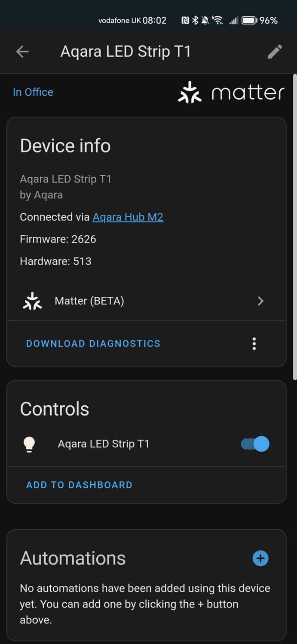Tap the pencil edit icon
The height and width of the screenshot is (644, 297).
pos(275,52)
